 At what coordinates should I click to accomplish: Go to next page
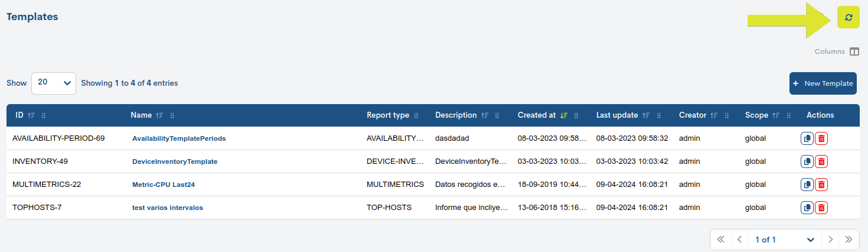pos(830,240)
